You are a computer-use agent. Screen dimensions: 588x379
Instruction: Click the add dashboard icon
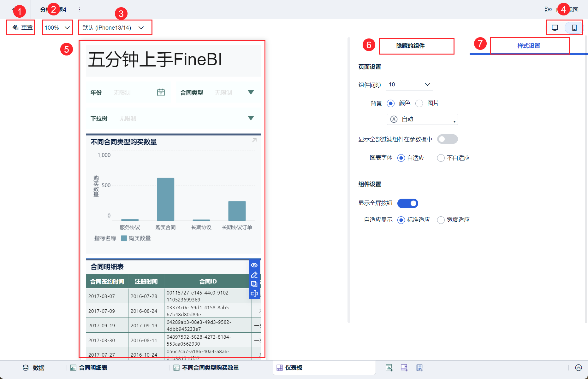(404, 368)
